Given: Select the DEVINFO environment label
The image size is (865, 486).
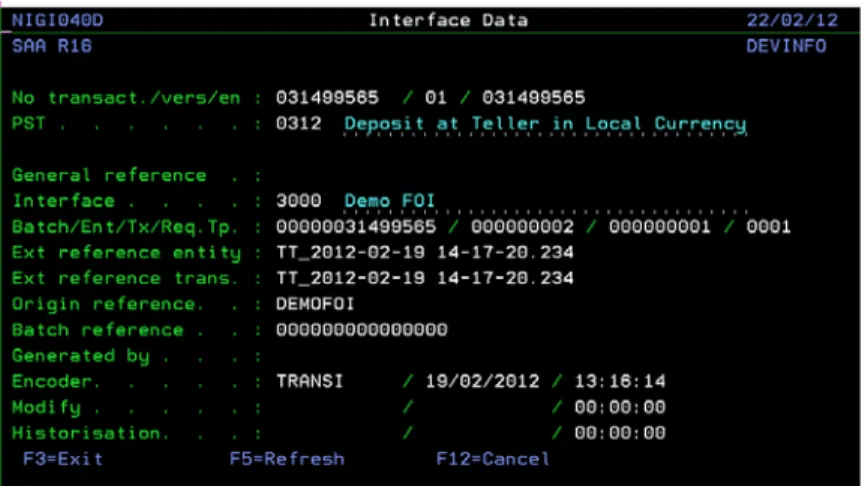Looking at the screenshot, I should [786, 46].
